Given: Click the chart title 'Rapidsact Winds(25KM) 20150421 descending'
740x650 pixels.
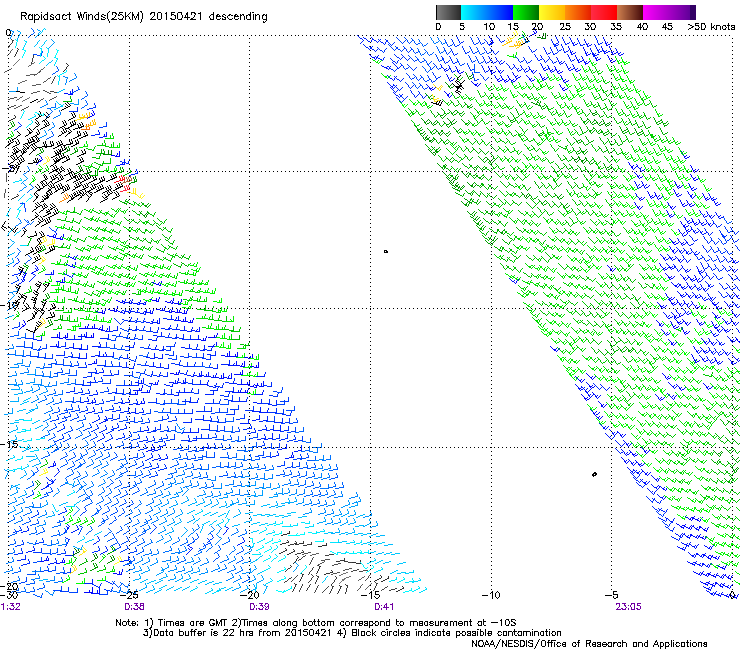Looking at the screenshot, I should [x=143, y=17].
